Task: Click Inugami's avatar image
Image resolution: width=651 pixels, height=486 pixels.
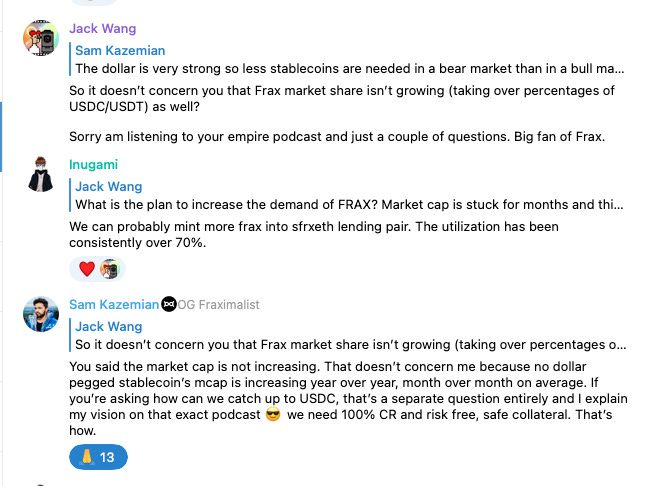Action: click(x=41, y=174)
